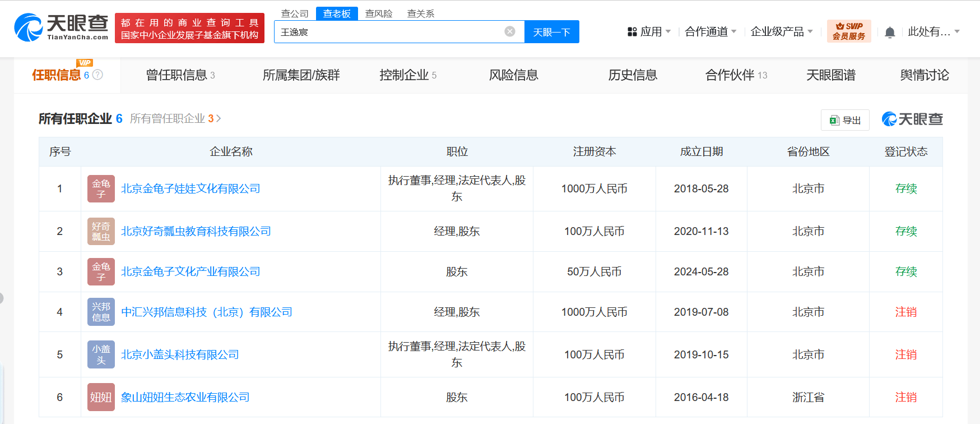This screenshot has height=424, width=980.
Task: Clear the search box text
Action: [510, 31]
